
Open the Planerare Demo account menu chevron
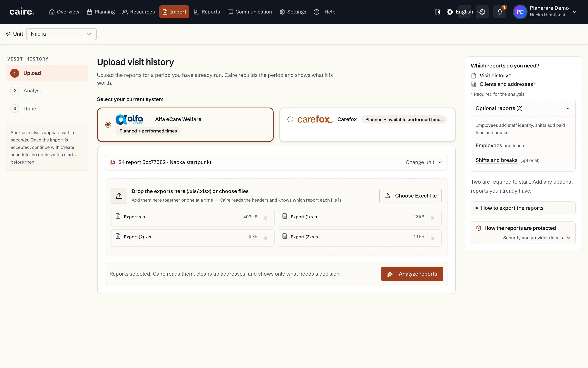coord(574,12)
